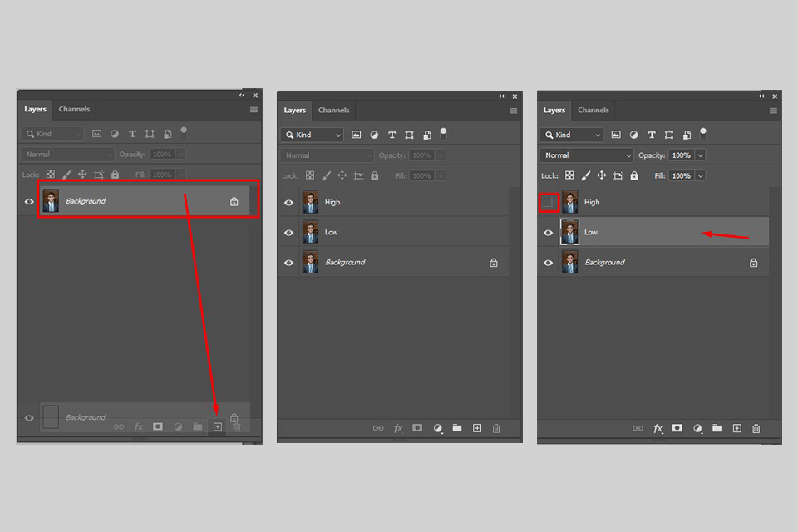Image resolution: width=798 pixels, height=532 pixels.
Task: Hide Background layer in left panel
Action: (29, 202)
